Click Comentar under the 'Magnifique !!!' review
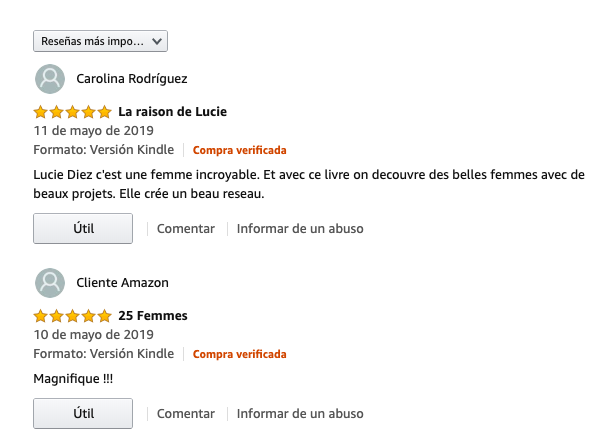The image size is (616, 445). (x=186, y=414)
